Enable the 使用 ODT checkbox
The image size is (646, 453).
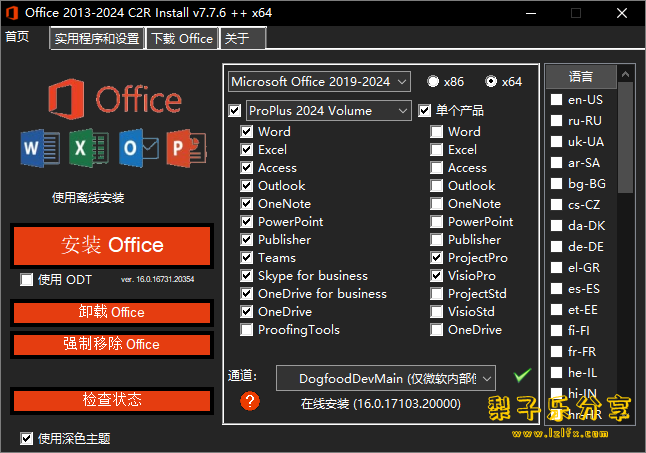(27, 280)
